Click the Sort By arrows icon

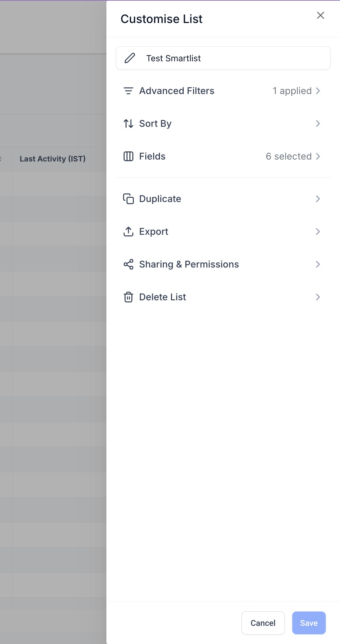(128, 124)
